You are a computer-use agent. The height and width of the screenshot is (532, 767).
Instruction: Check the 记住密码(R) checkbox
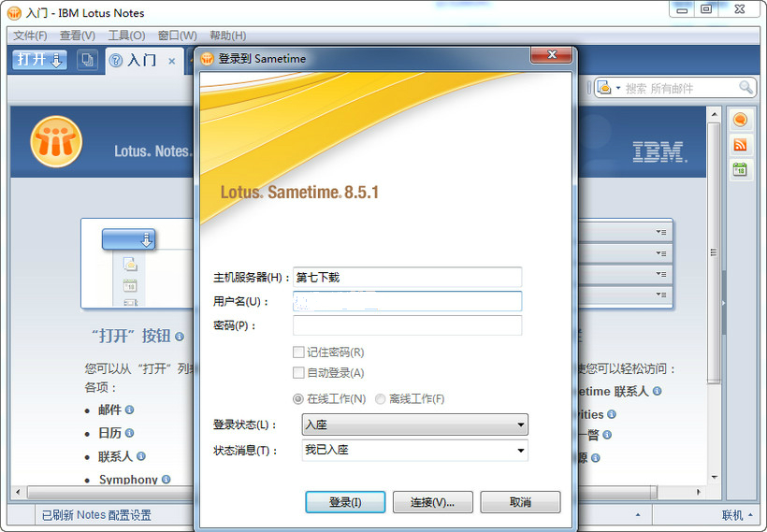point(298,352)
